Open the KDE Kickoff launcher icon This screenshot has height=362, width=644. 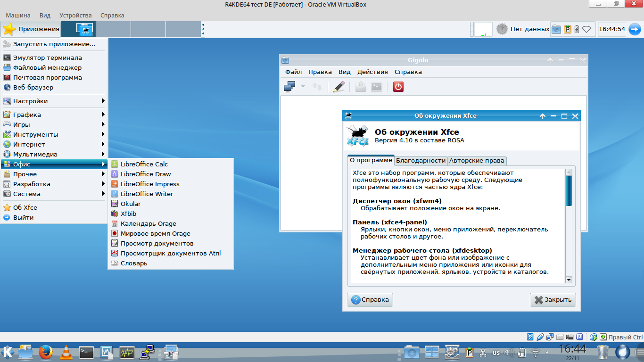[x=8, y=352]
